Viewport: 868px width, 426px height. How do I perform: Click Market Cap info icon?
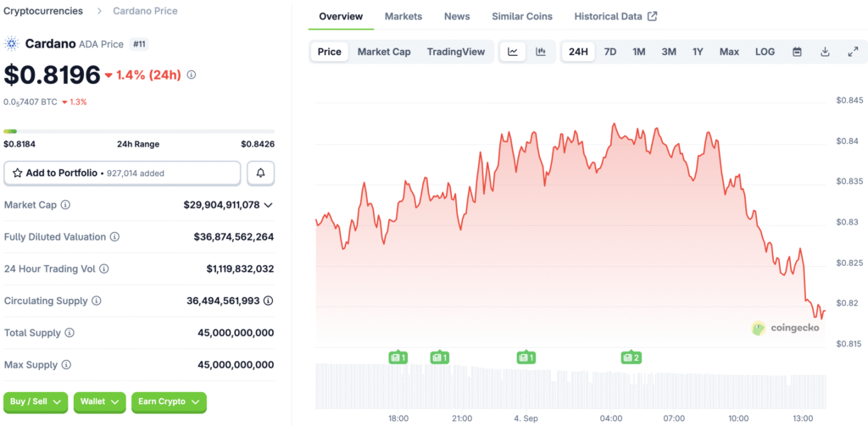point(65,205)
